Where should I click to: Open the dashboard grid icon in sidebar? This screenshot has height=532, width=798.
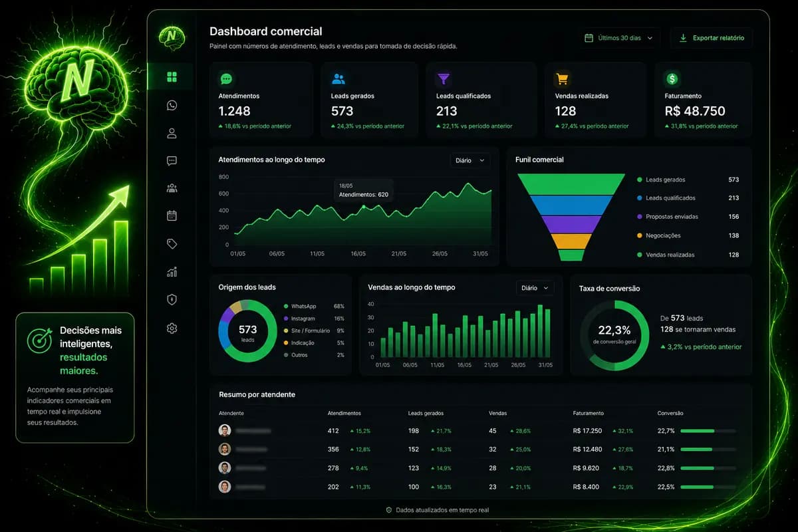[172, 77]
